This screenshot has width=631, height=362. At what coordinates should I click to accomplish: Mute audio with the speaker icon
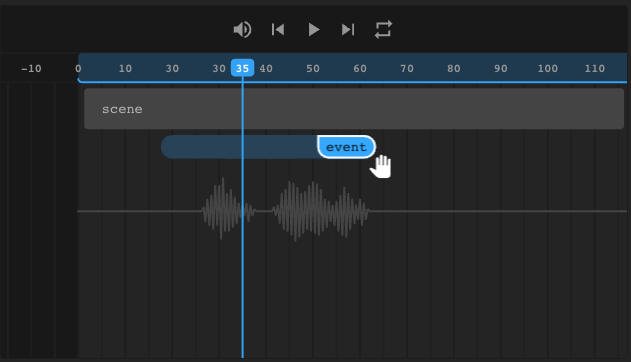click(242, 29)
